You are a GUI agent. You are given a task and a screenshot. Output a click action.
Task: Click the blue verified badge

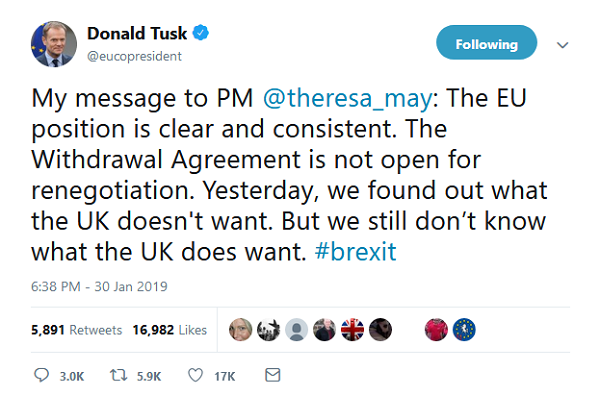201,33
